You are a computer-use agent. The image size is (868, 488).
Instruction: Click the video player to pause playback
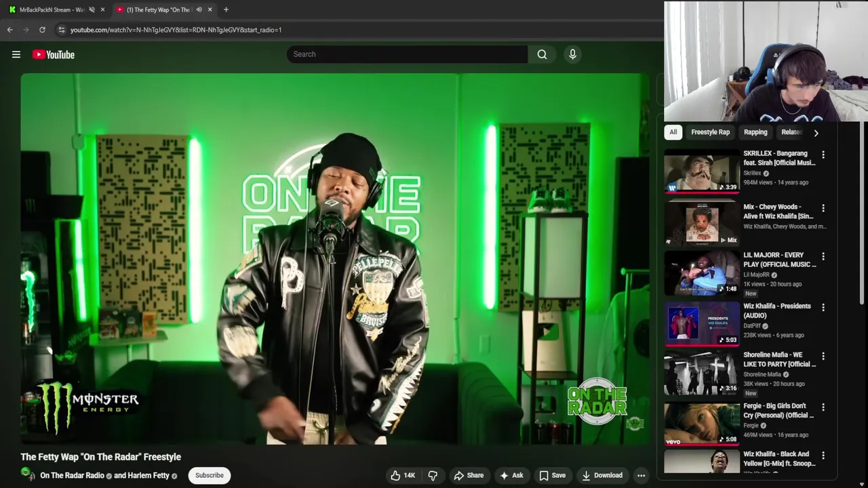(335, 259)
